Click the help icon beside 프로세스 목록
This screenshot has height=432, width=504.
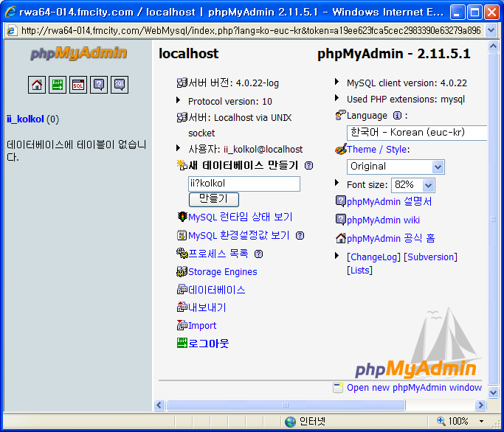pyautogui.click(x=259, y=254)
